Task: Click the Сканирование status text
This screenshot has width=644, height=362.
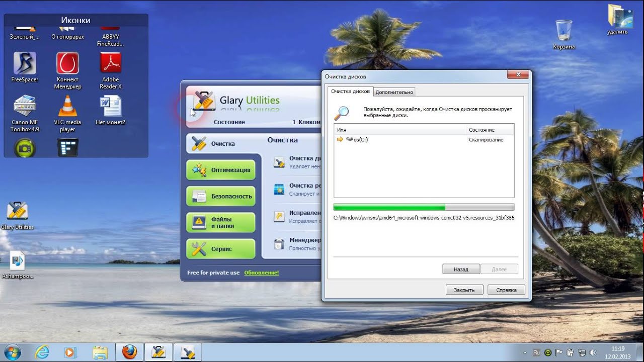Action: pyautogui.click(x=486, y=140)
